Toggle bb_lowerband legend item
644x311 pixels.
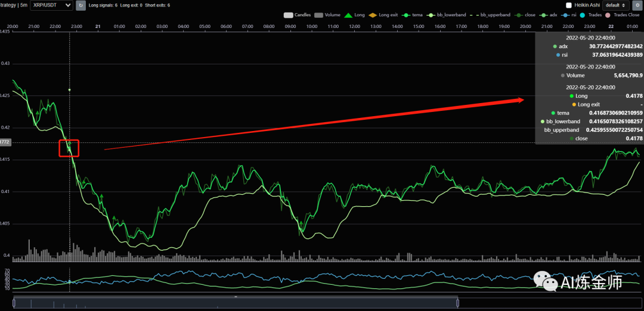click(445, 15)
